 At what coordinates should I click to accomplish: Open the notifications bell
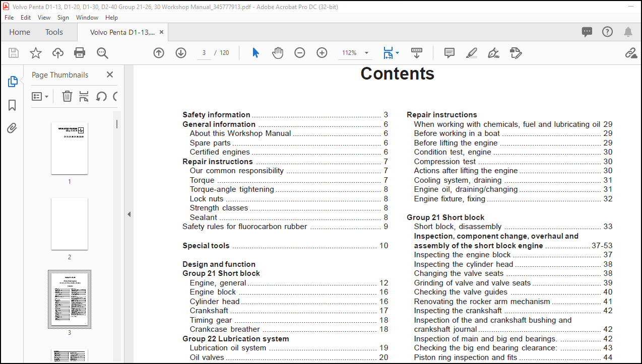coord(628,32)
